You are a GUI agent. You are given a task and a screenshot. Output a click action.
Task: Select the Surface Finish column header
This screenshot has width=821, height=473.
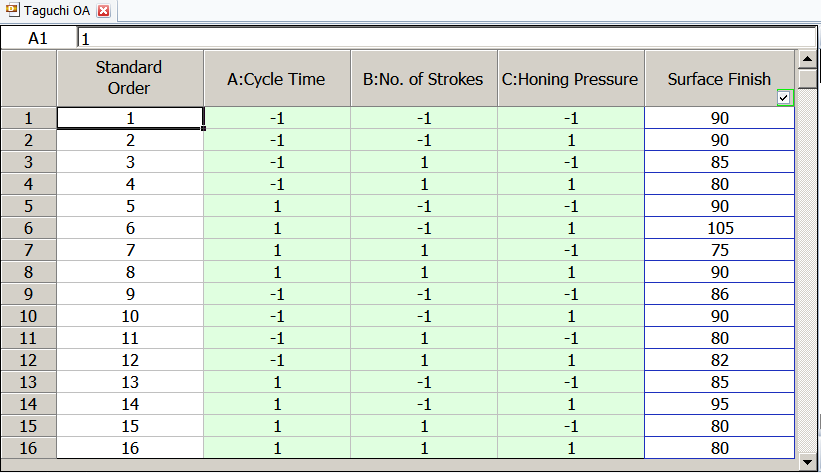point(719,78)
